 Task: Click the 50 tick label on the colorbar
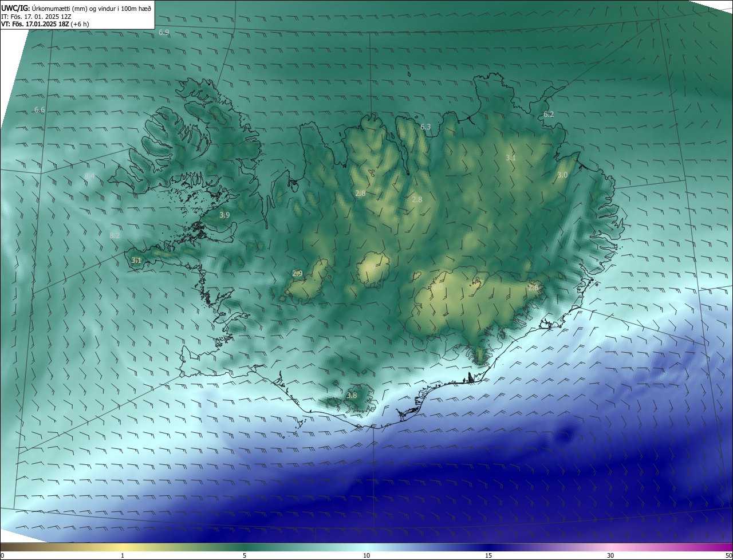(728, 555)
